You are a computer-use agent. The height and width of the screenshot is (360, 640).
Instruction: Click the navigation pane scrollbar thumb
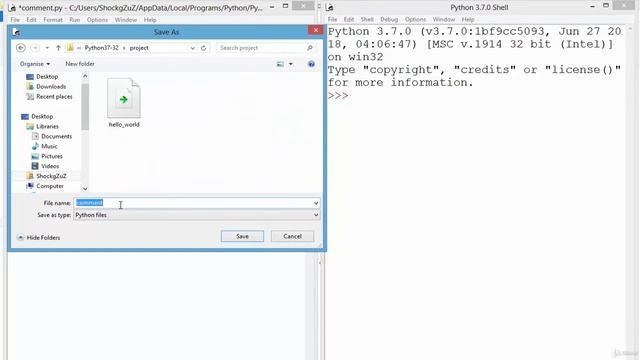coord(85,107)
